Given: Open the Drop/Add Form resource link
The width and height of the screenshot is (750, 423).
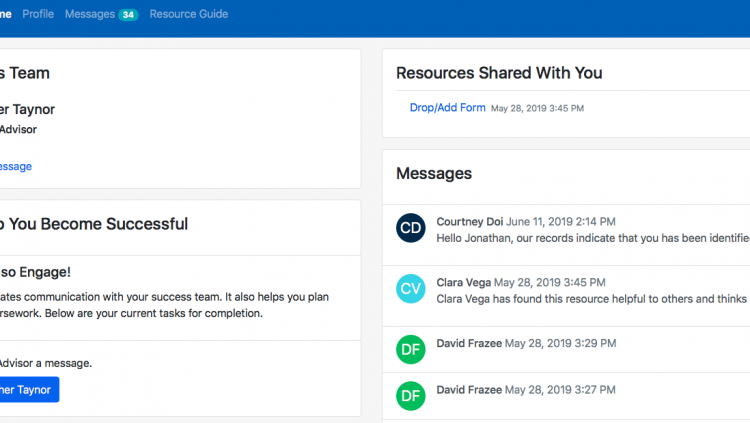Looking at the screenshot, I should tap(448, 108).
